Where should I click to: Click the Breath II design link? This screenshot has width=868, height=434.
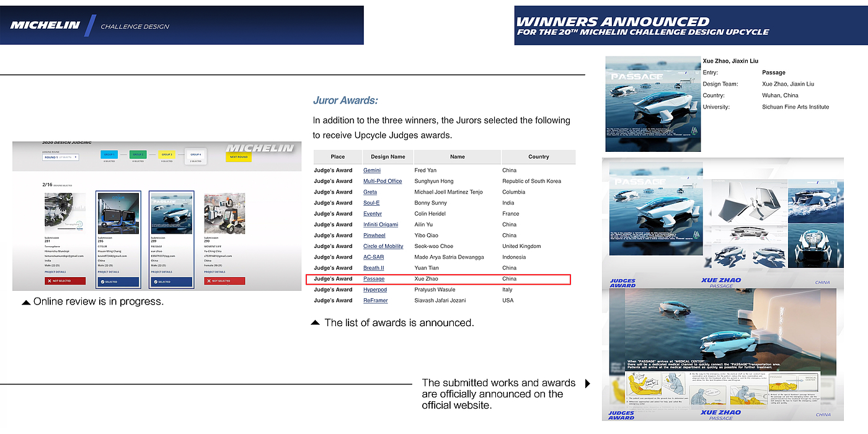click(374, 268)
